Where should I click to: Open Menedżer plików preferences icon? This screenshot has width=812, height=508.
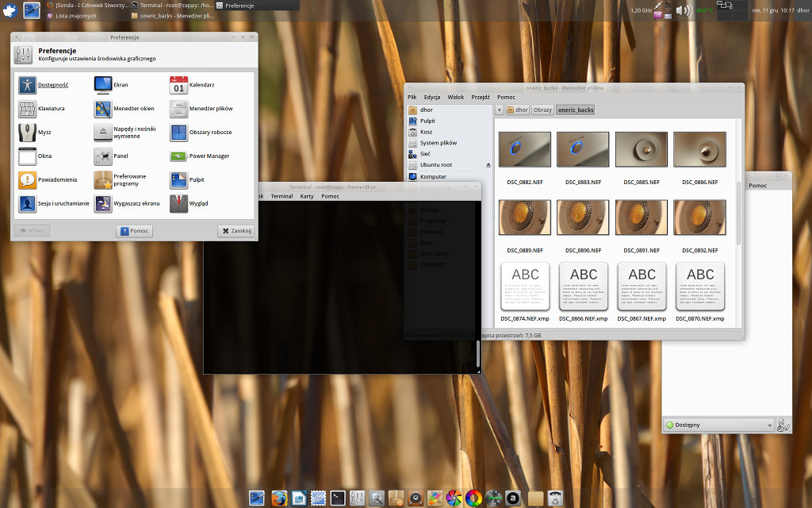201,109
